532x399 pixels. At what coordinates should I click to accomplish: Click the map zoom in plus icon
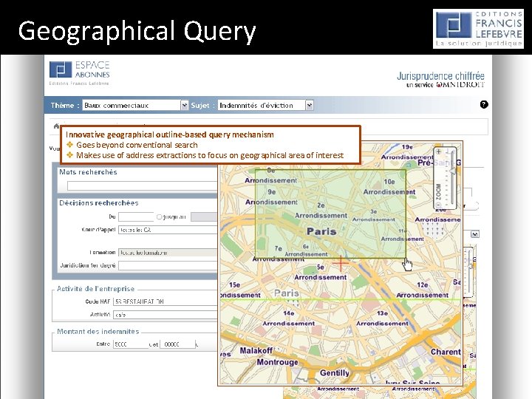(x=439, y=151)
